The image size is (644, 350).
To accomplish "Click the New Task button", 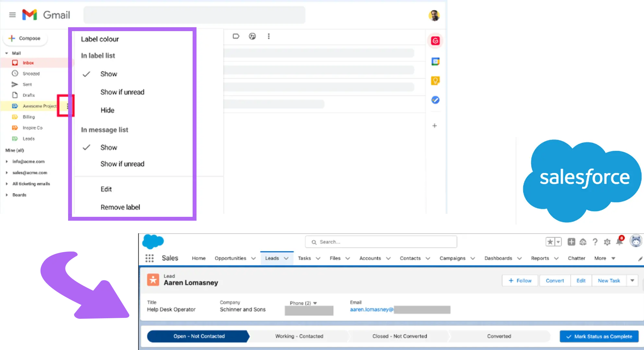I will pos(609,281).
